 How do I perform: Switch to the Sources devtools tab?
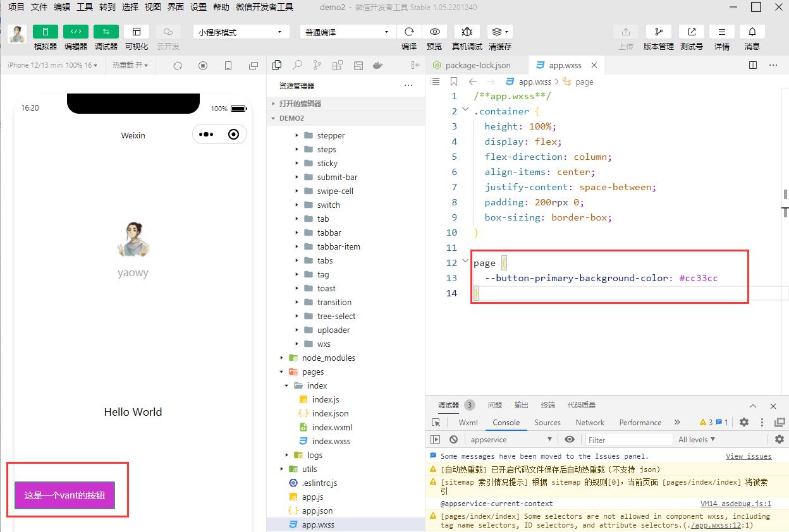[547, 423]
